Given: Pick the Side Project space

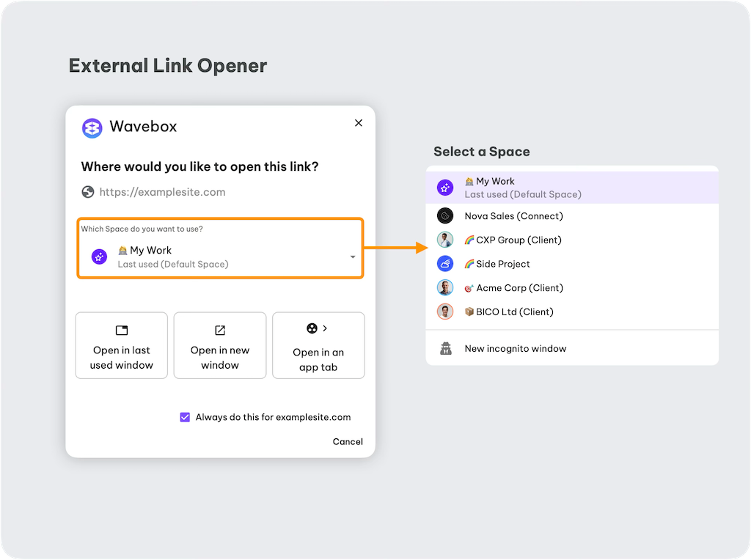Looking at the screenshot, I should [x=502, y=264].
